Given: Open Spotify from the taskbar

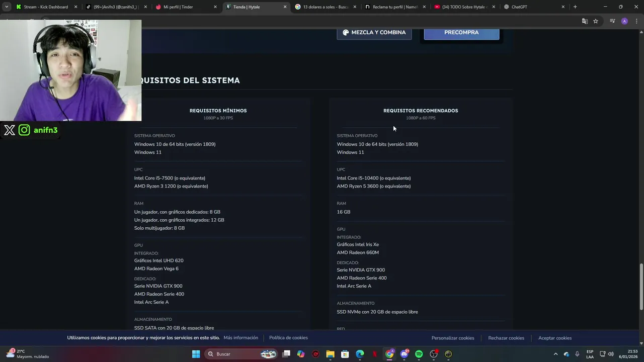Looking at the screenshot, I should pyautogui.click(x=419, y=354).
